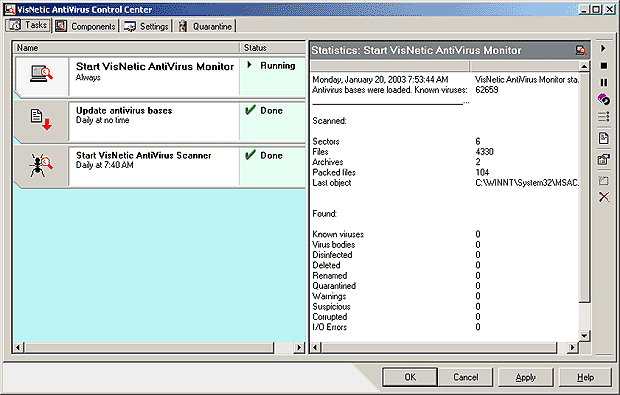
Task: Select Start VisNetic AntiVirus Scanner task
Action: pos(160,166)
